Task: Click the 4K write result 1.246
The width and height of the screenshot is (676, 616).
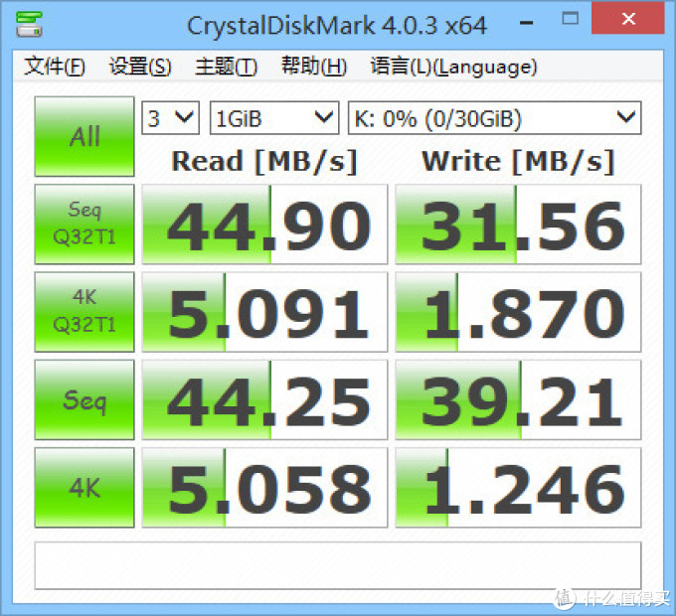Action: pyautogui.click(x=518, y=488)
